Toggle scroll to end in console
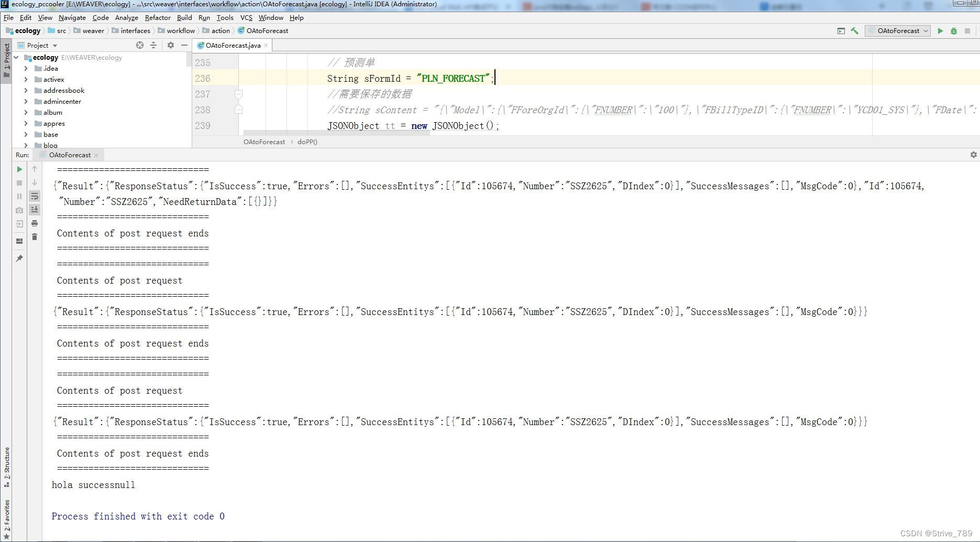 point(35,210)
